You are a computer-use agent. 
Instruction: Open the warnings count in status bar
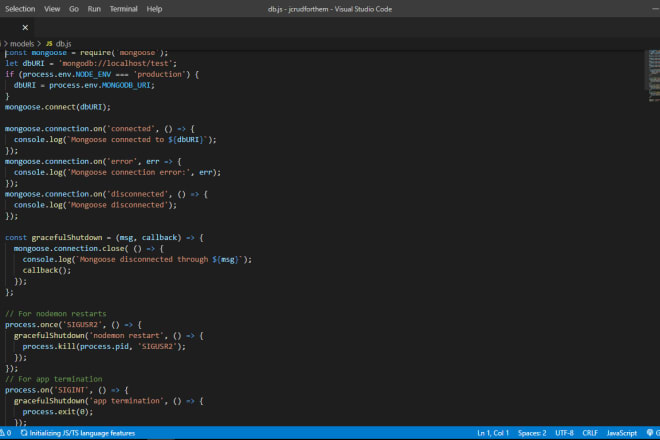click(6, 433)
